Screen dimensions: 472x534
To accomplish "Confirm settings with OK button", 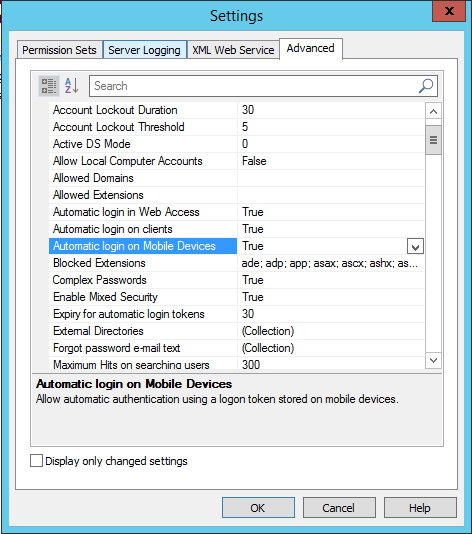I will [258, 507].
